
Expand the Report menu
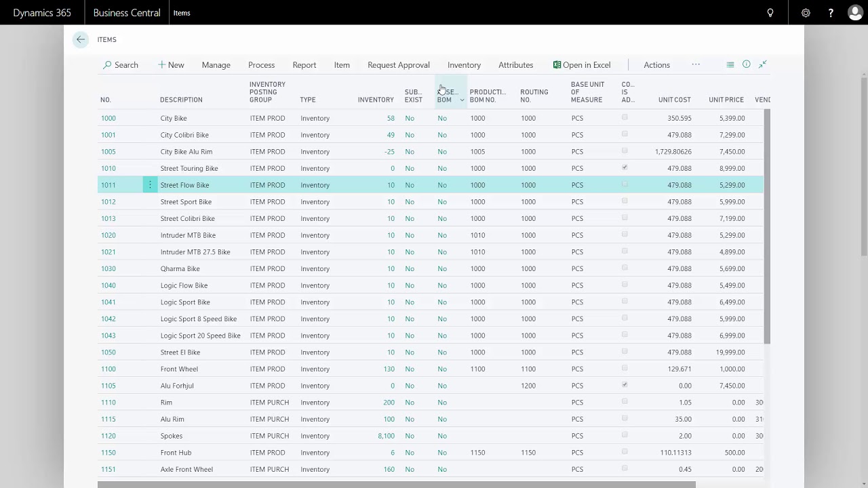[x=304, y=65]
